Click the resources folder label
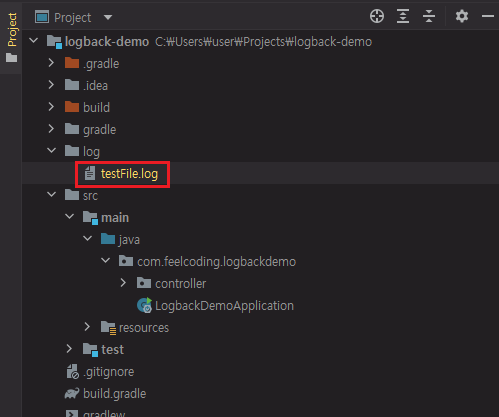This screenshot has height=417, width=499. pyautogui.click(x=144, y=328)
